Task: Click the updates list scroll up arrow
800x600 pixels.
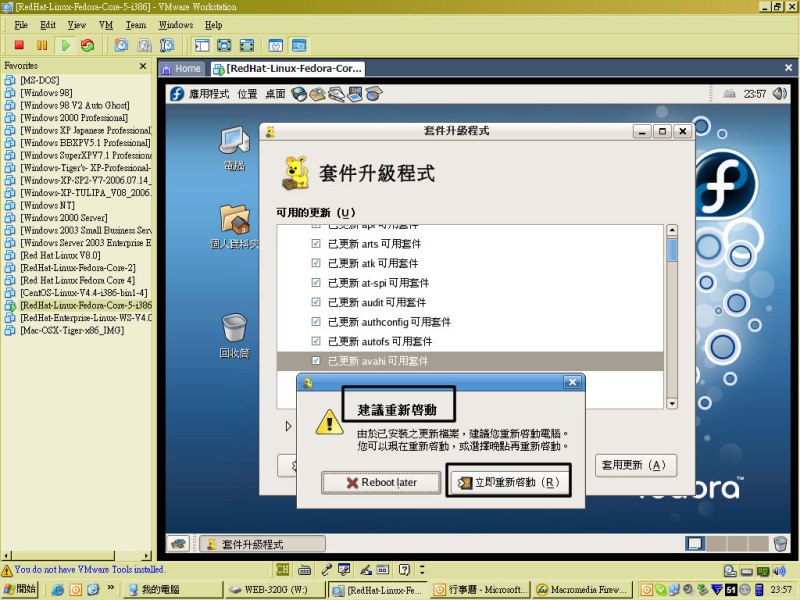Action: tap(672, 231)
